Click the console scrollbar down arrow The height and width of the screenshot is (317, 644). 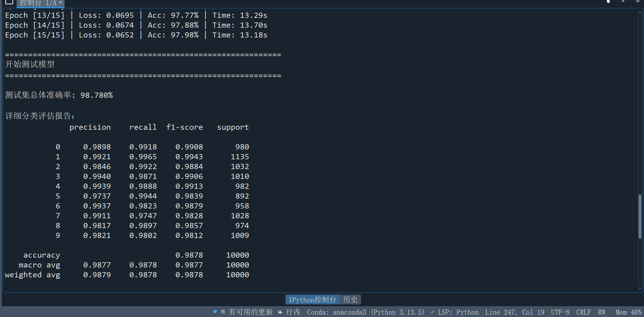point(640,289)
